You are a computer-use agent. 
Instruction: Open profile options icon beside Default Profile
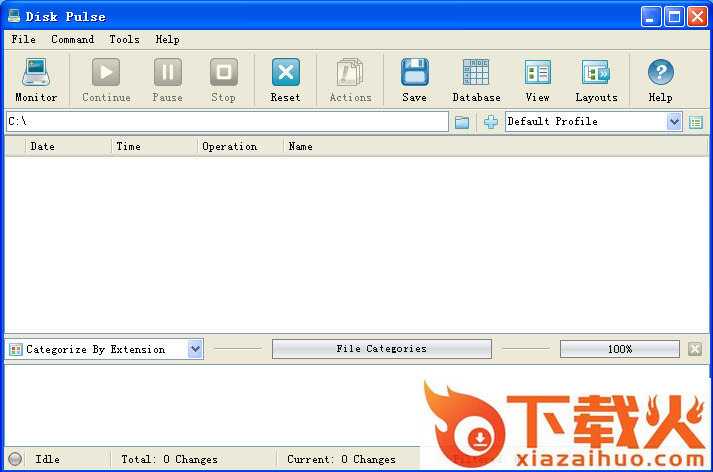[696, 122]
